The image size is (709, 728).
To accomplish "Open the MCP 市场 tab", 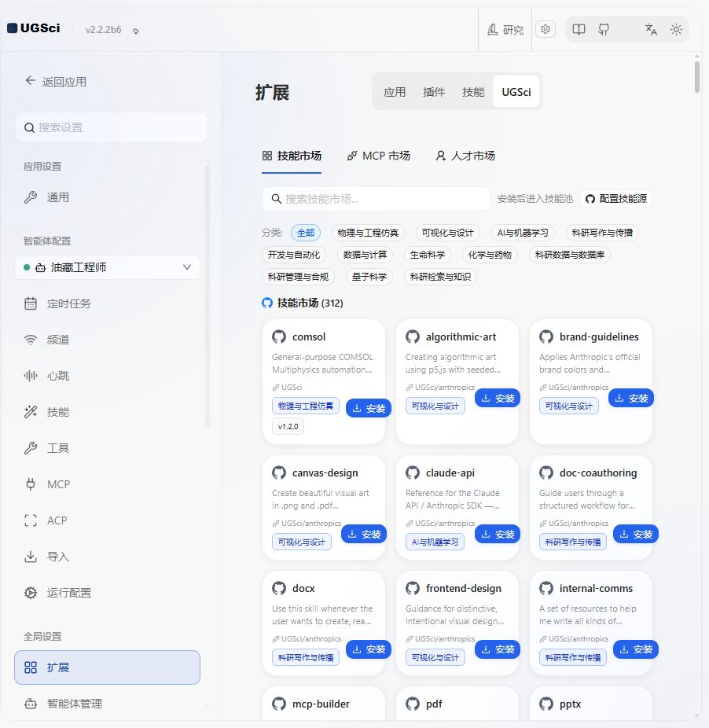I will (378, 156).
